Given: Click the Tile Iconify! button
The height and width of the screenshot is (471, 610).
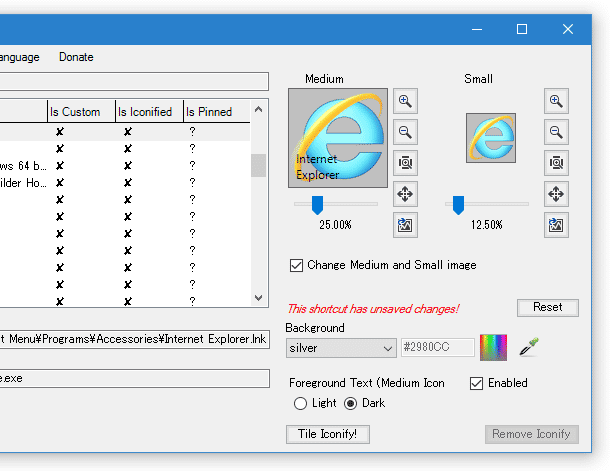Looking at the screenshot, I should click(328, 434).
